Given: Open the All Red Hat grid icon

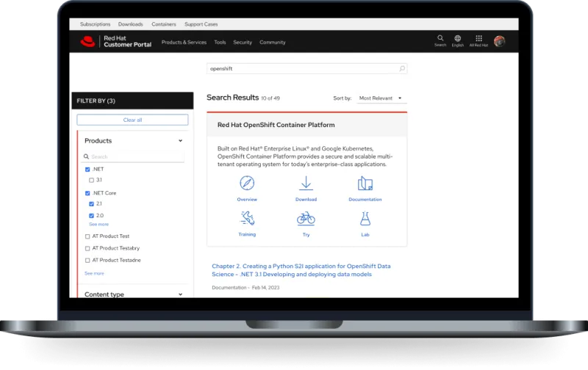Looking at the screenshot, I should 479,38.
